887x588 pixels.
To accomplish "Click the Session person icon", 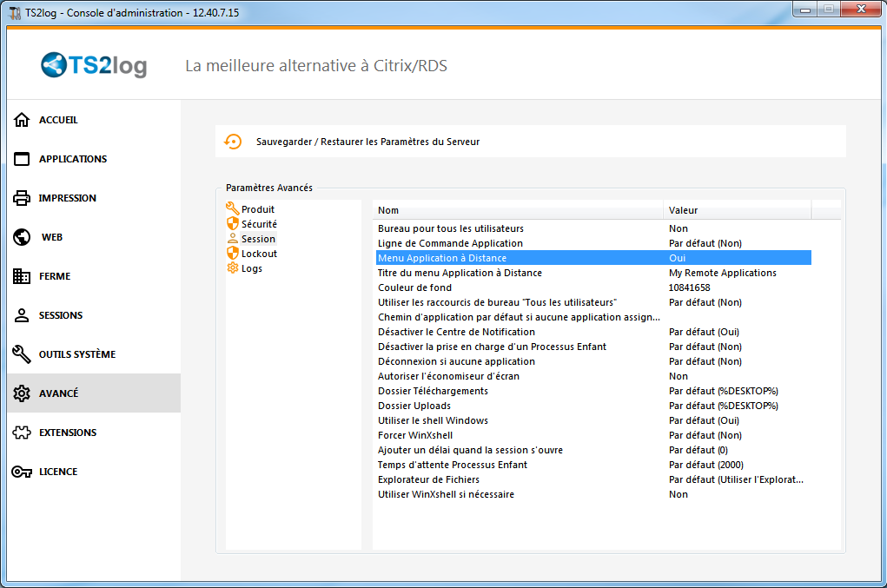I will tap(233, 238).
